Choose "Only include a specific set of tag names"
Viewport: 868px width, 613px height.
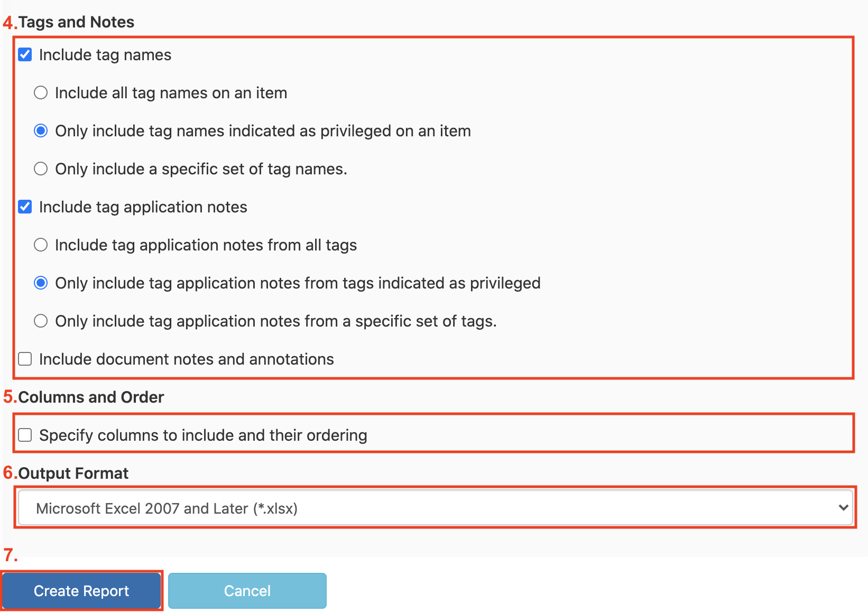point(41,169)
